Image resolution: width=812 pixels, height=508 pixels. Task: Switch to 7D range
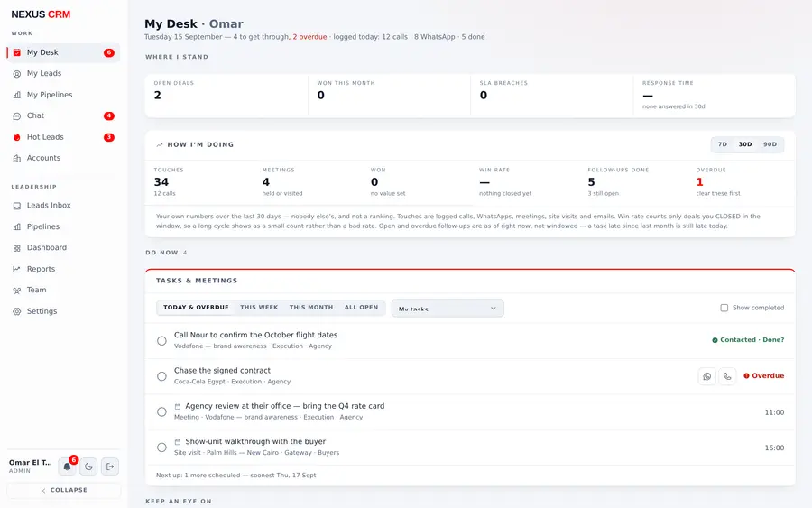click(x=723, y=144)
